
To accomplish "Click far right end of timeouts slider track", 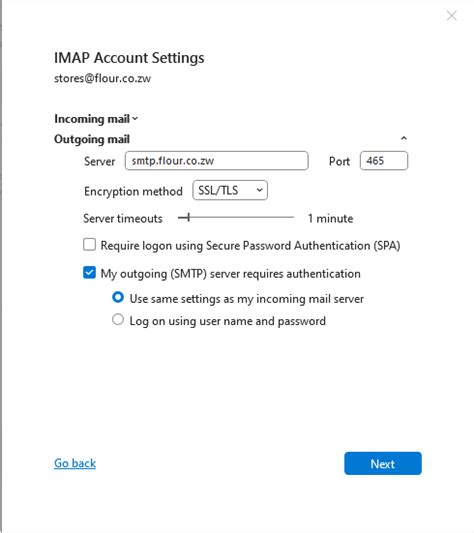I will (x=292, y=217).
